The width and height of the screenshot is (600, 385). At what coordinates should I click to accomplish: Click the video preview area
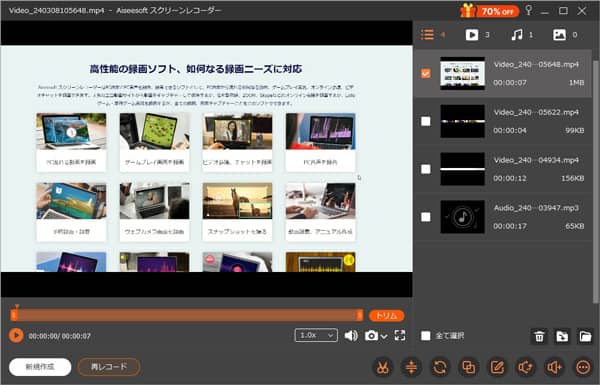207,159
